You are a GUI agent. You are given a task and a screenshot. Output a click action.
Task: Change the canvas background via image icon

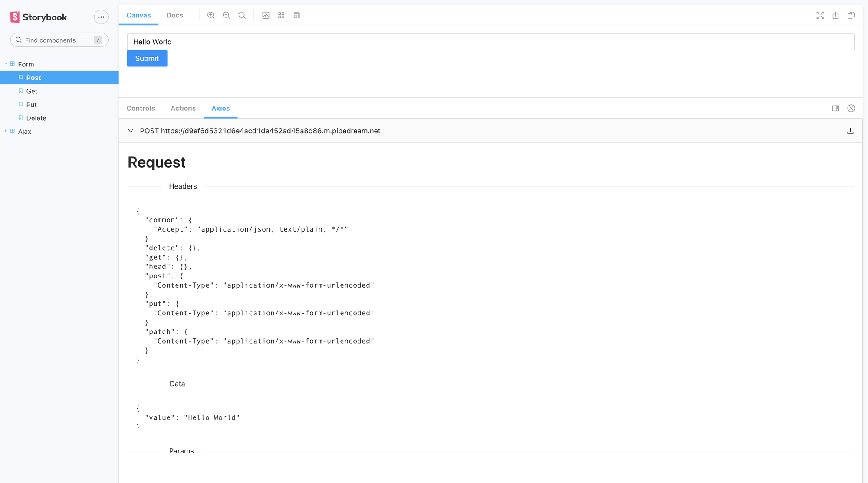click(x=266, y=15)
